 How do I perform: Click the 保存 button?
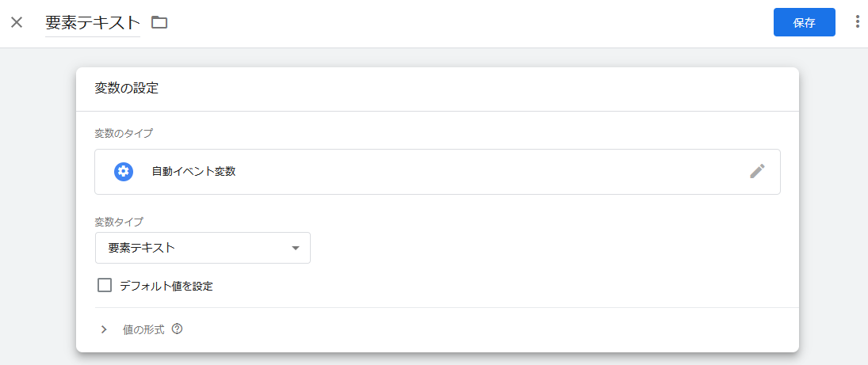[x=805, y=22]
